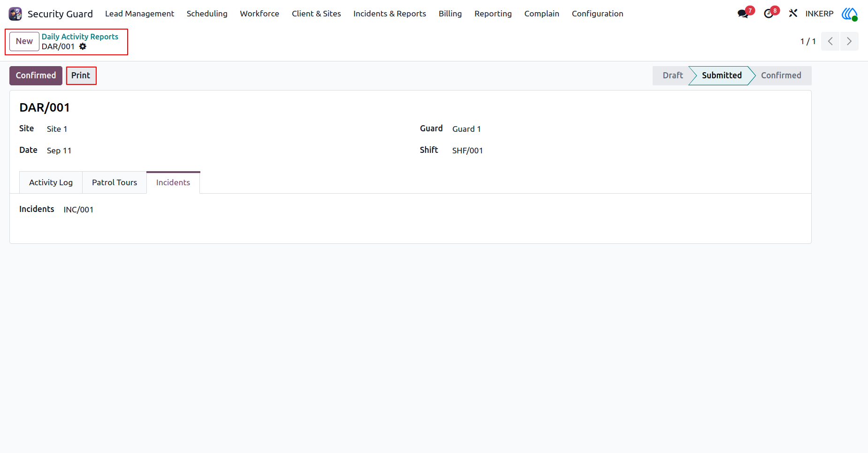Click the Print button

click(x=81, y=75)
